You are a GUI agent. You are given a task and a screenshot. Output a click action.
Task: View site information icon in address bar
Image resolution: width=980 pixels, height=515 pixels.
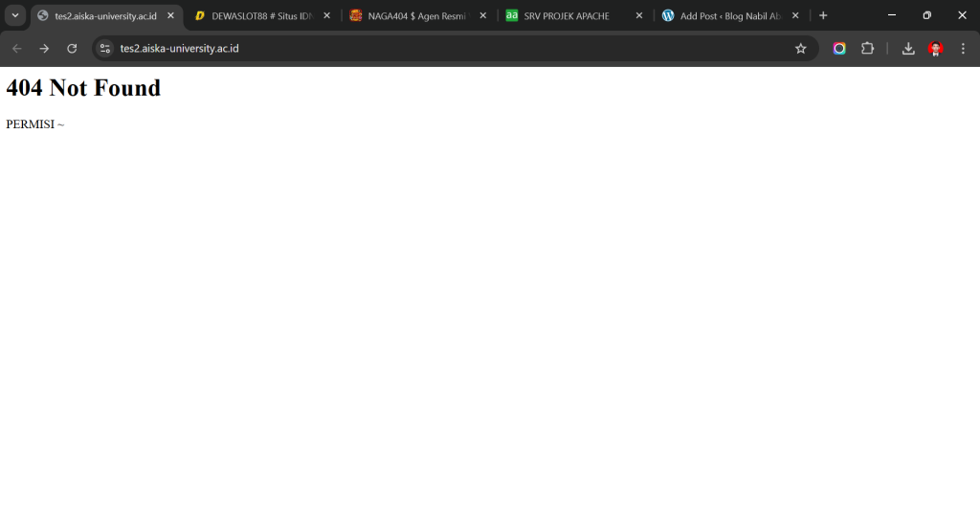click(105, 49)
